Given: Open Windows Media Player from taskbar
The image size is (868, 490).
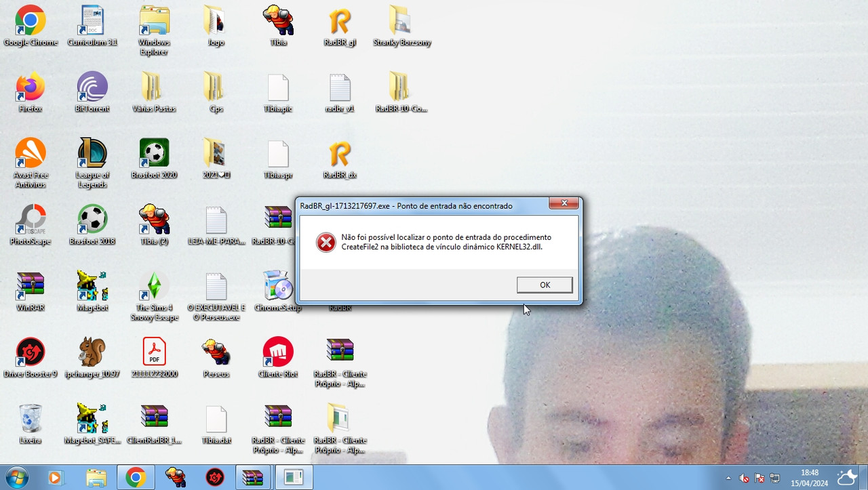Looking at the screenshot, I should pos(54,478).
